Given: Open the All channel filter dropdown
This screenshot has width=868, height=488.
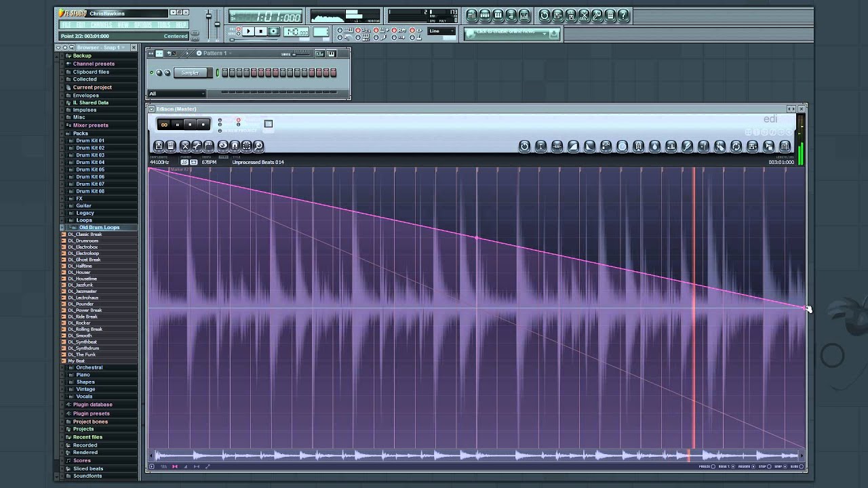Looking at the screenshot, I should (x=177, y=94).
